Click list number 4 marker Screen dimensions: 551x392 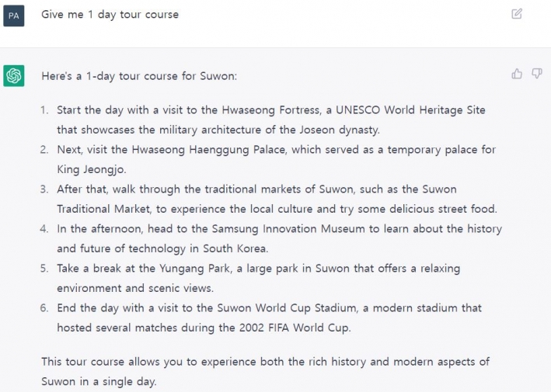pos(45,229)
